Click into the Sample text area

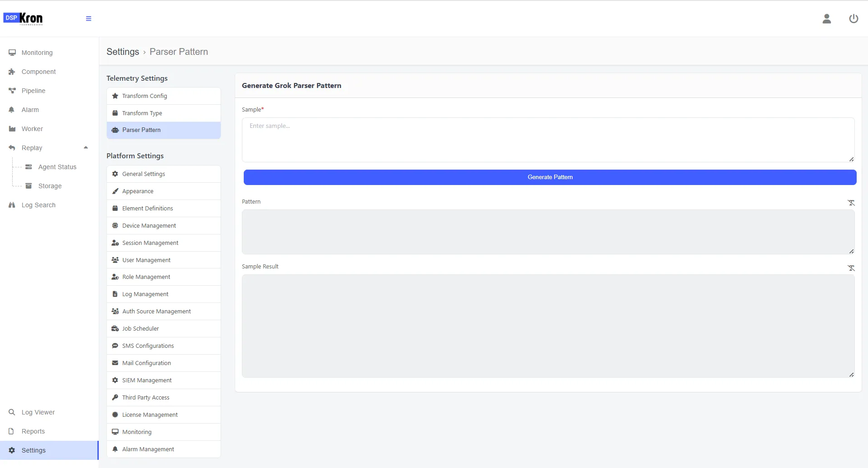tap(548, 140)
